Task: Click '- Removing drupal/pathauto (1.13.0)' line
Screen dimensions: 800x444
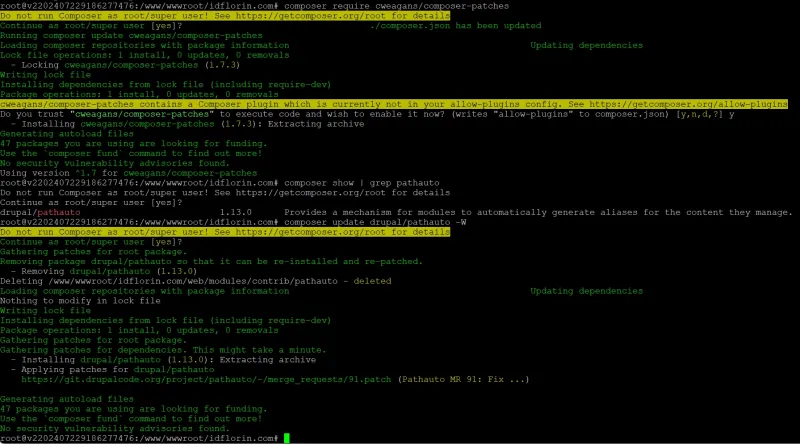Action: pyautogui.click(x=104, y=271)
